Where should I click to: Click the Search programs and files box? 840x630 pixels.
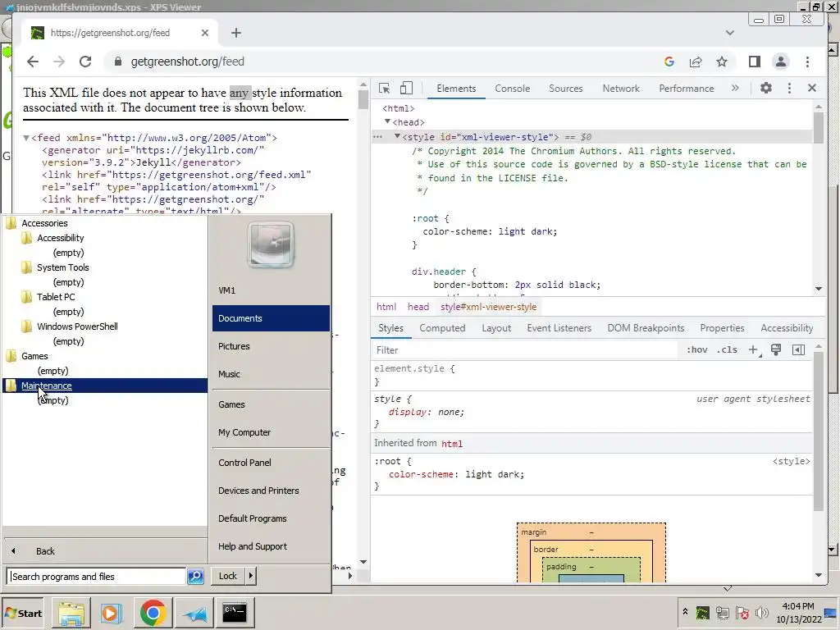97,577
